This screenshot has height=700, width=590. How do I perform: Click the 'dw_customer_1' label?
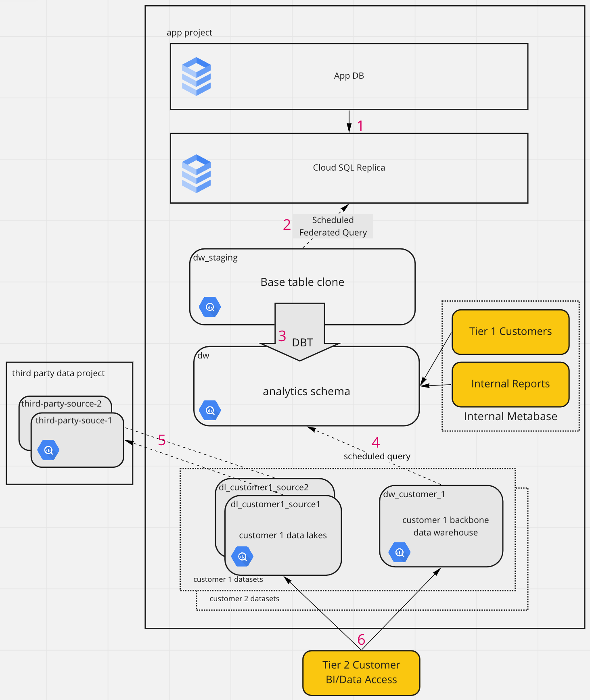point(414,494)
